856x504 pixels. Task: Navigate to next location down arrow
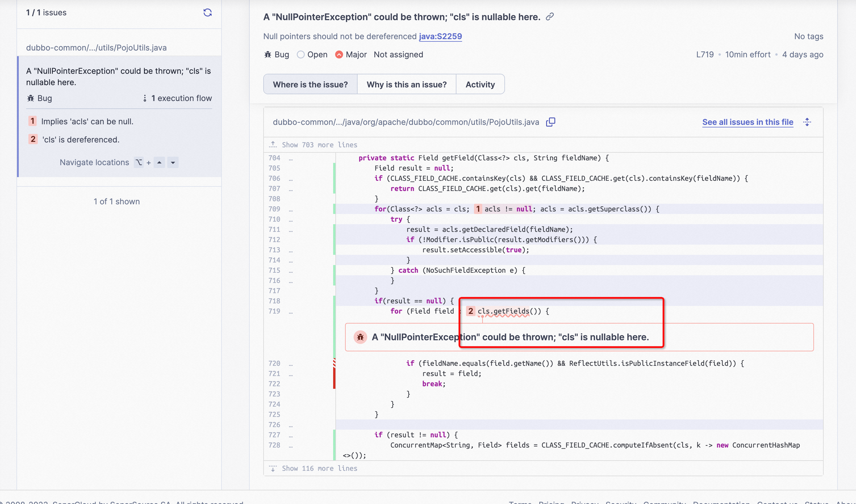click(x=173, y=162)
